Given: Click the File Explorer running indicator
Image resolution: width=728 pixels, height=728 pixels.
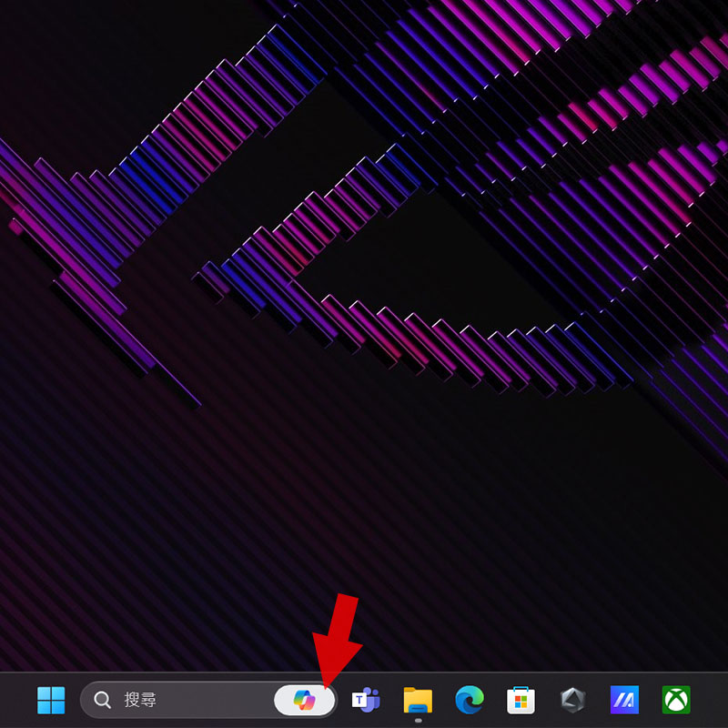Looking at the screenshot, I should pyautogui.click(x=418, y=721).
